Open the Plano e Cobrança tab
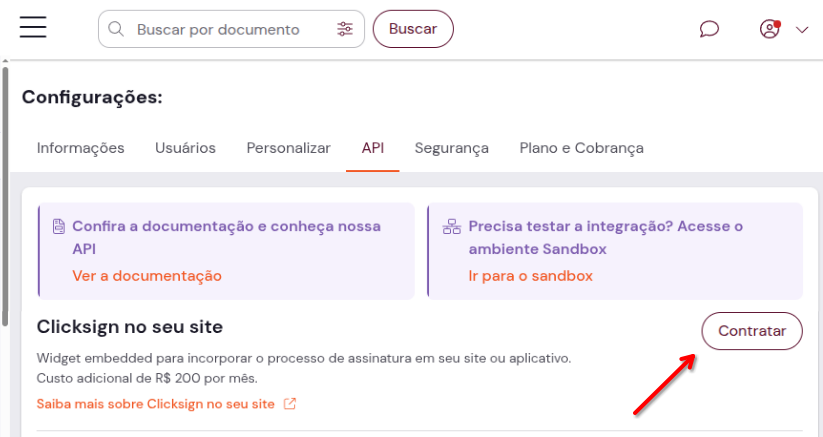The height and width of the screenshot is (437, 823). [582, 148]
